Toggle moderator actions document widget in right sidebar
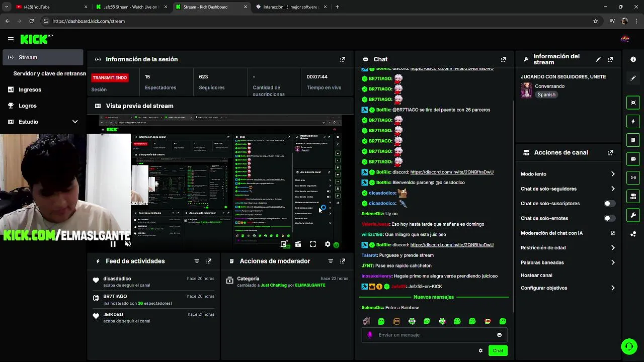 pos(633,140)
